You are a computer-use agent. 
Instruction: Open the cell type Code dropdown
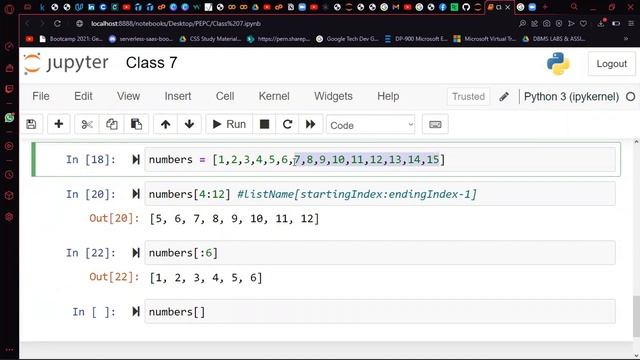[x=371, y=125]
